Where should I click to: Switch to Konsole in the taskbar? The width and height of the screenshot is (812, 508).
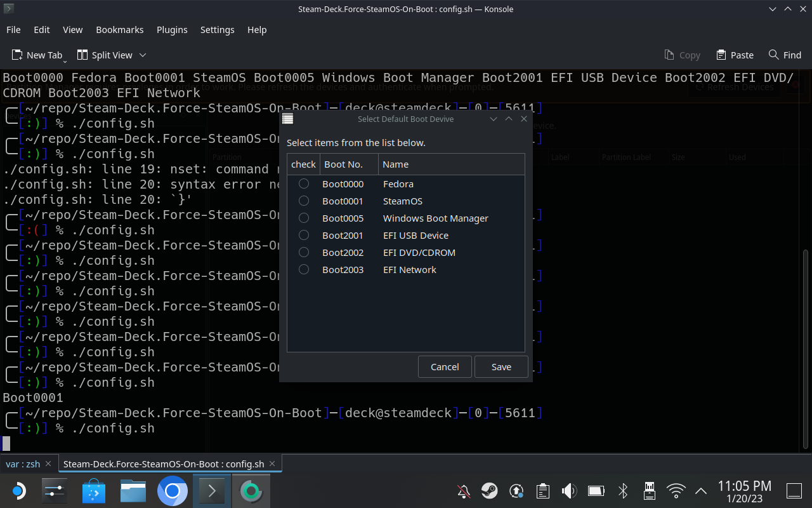tap(212, 491)
